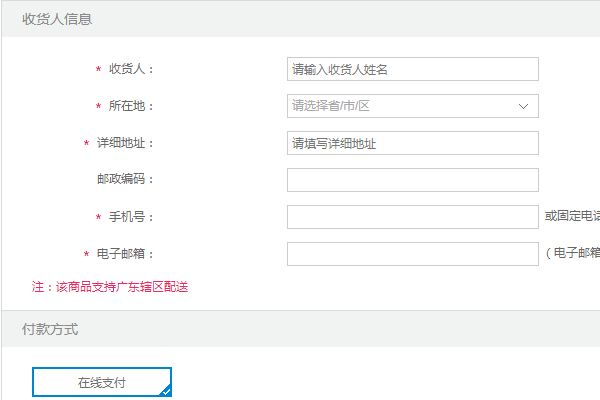Click the hint text right of email field
Image resolution: width=600 pixels, height=400 pixels.
click(574, 254)
